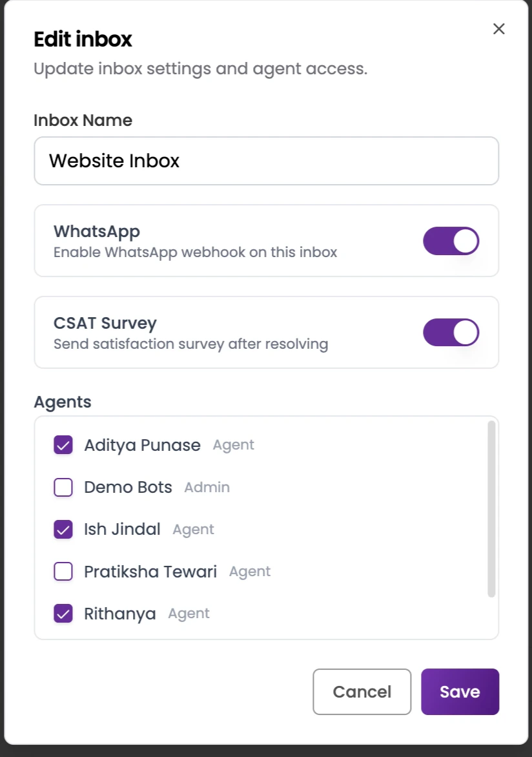The width and height of the screenshot is (532, 757).
Task: Toggle WhatsApp integration for this inbox
Action: click(451, 240)
